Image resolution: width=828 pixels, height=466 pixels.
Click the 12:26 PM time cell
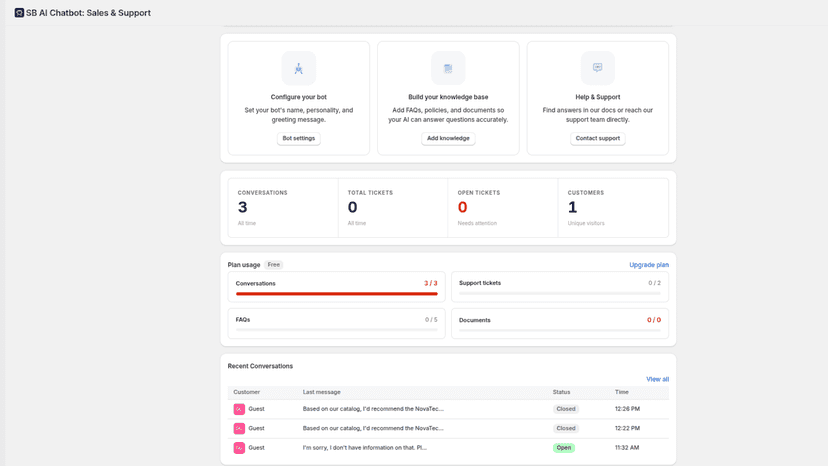point(627,409)
